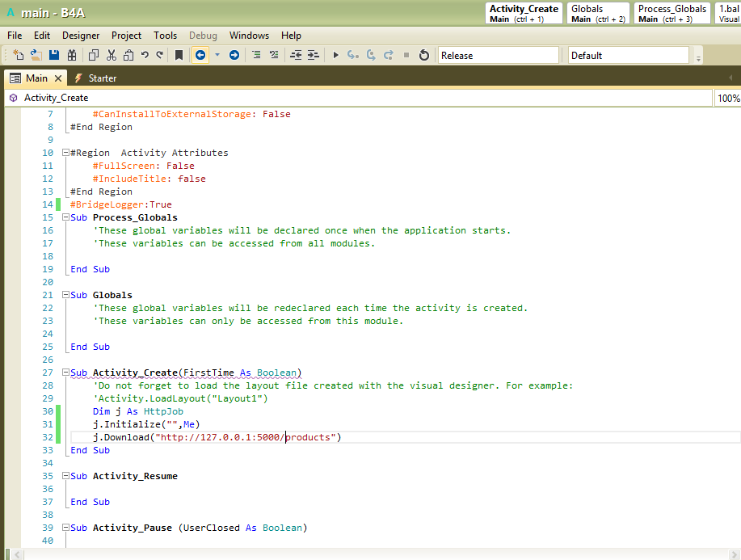Navigate backward with the blue left arrow

(x=200, y=55)
